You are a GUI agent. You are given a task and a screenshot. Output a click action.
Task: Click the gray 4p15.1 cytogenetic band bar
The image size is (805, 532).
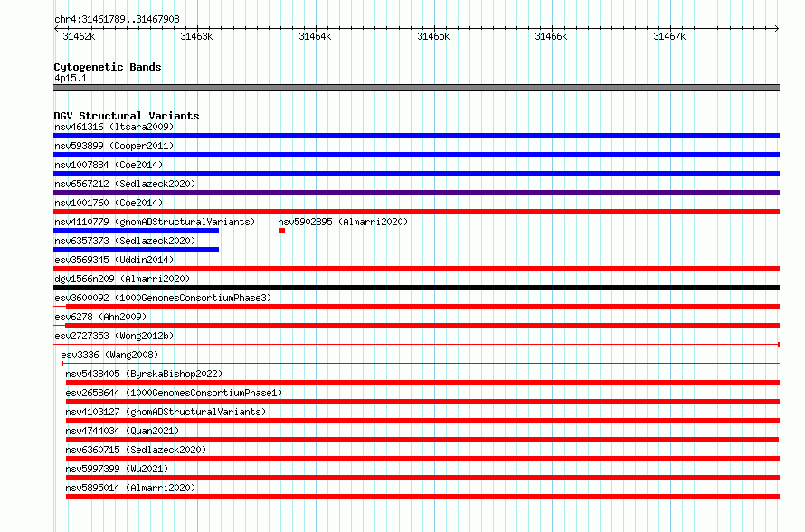(416, 88)
